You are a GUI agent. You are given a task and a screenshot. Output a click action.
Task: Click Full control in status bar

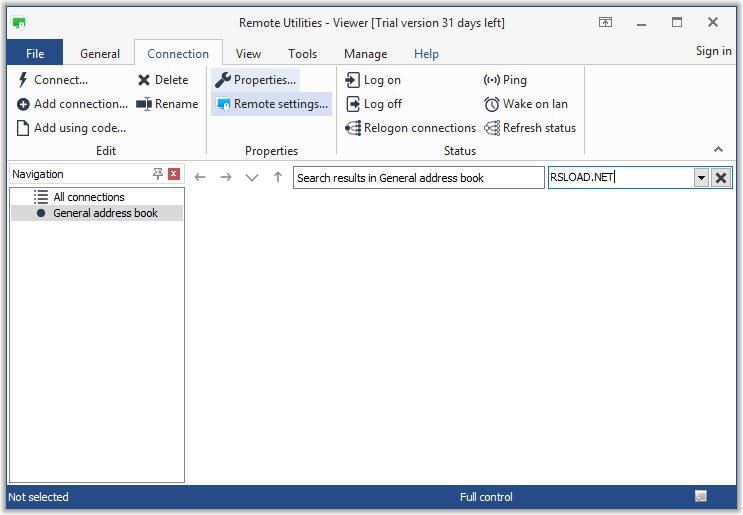(x=486, y=497)
